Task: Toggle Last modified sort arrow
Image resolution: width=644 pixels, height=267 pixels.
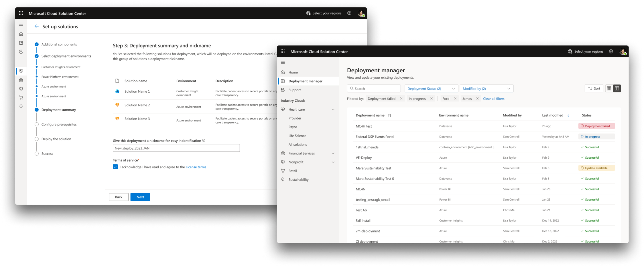Action: (x=568, y=115)
